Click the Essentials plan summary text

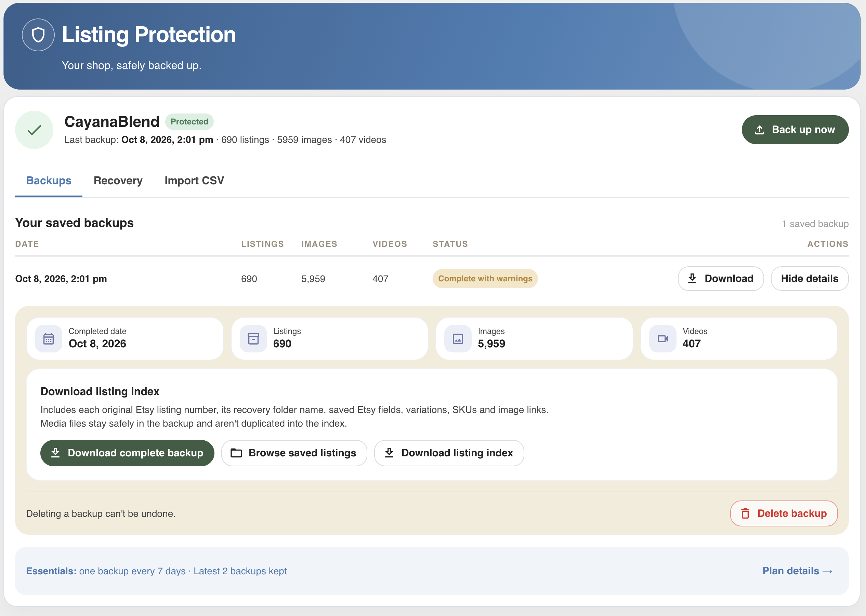coord(156,571)
